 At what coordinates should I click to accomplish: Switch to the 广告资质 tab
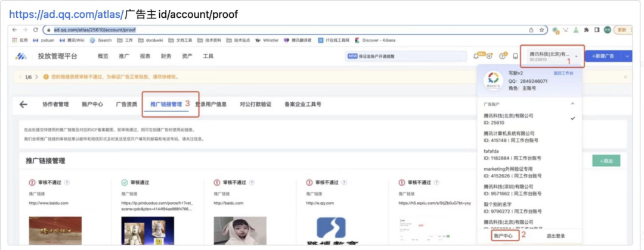(x=126, y=104)
